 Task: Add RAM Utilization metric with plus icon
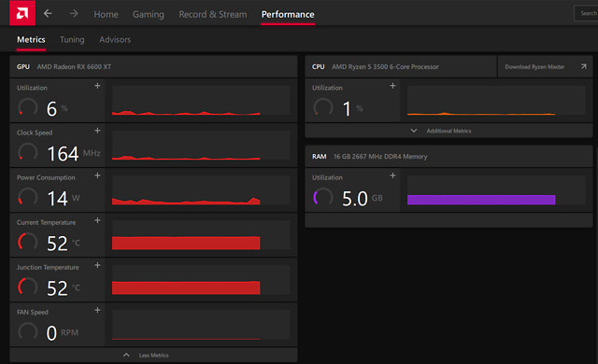tap(392, 175)
